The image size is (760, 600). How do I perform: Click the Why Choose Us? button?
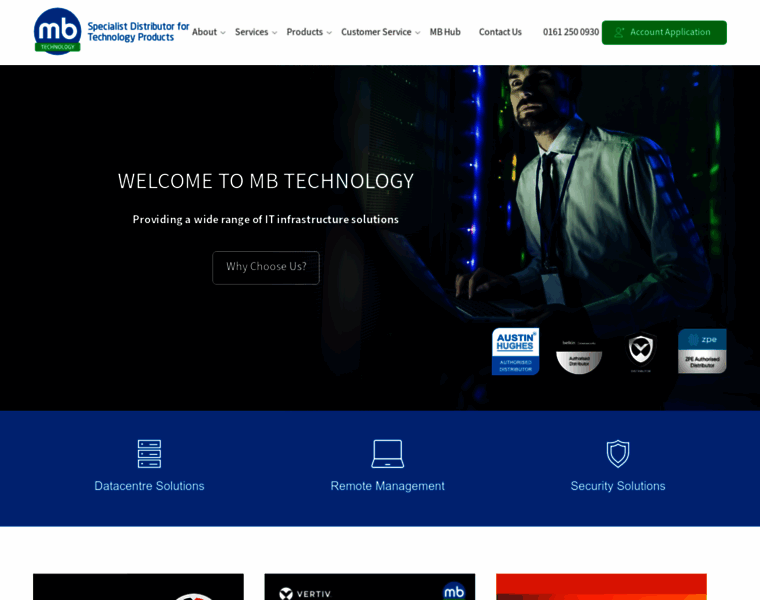pyautogui.click(x=266, y=268)
